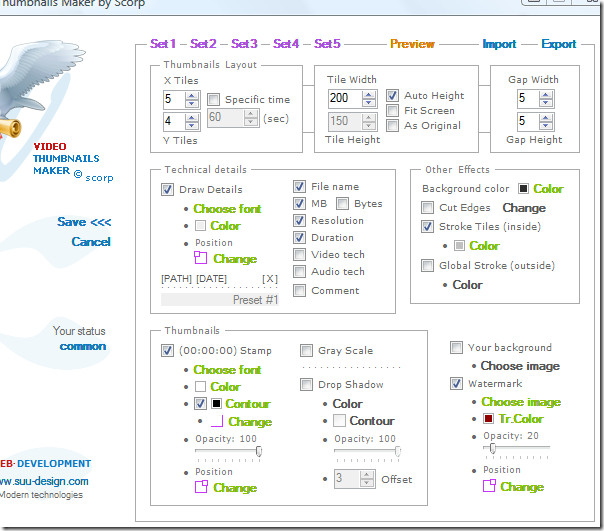Screen dimensions: 604x531
Task: Click black stamp Contour color swatch
Action: click(216, 403)
